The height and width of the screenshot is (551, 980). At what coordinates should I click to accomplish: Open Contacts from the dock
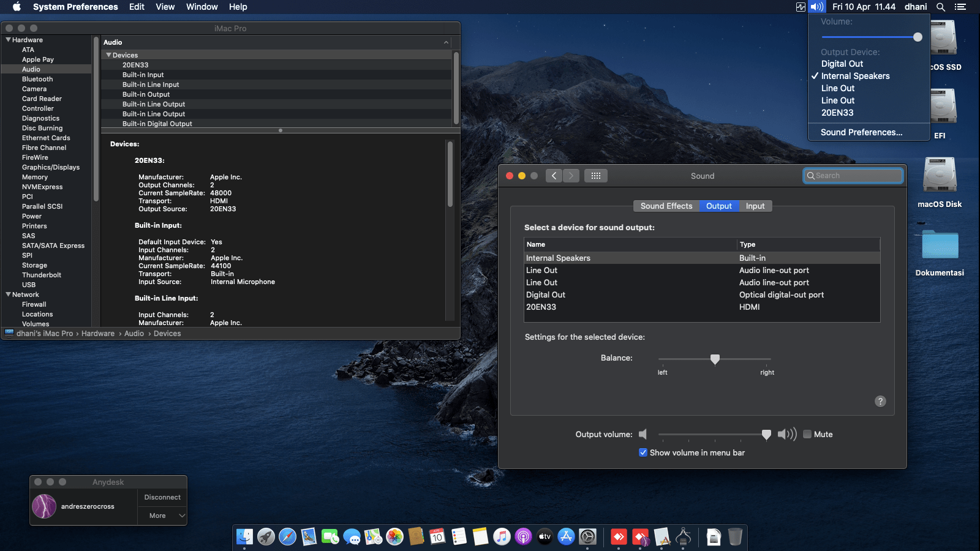[x=416, y=537]
